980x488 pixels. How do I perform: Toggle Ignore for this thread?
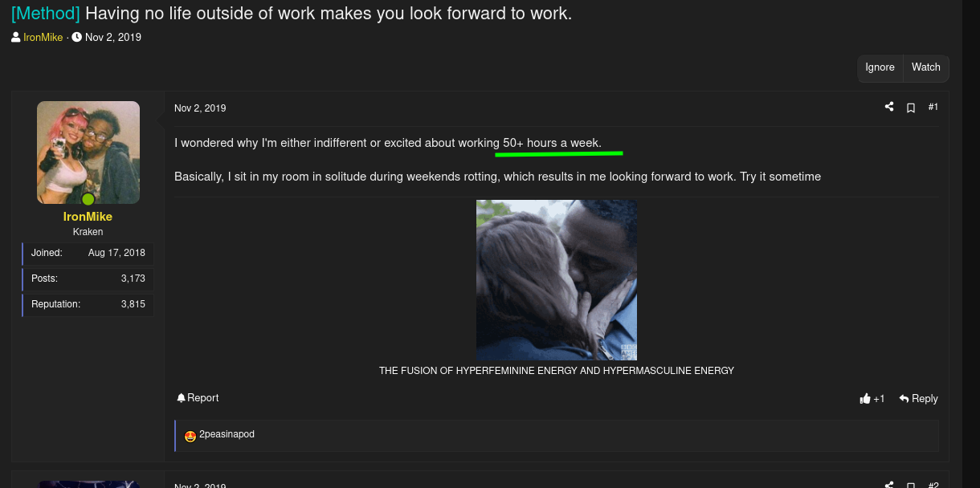(880, 67)
